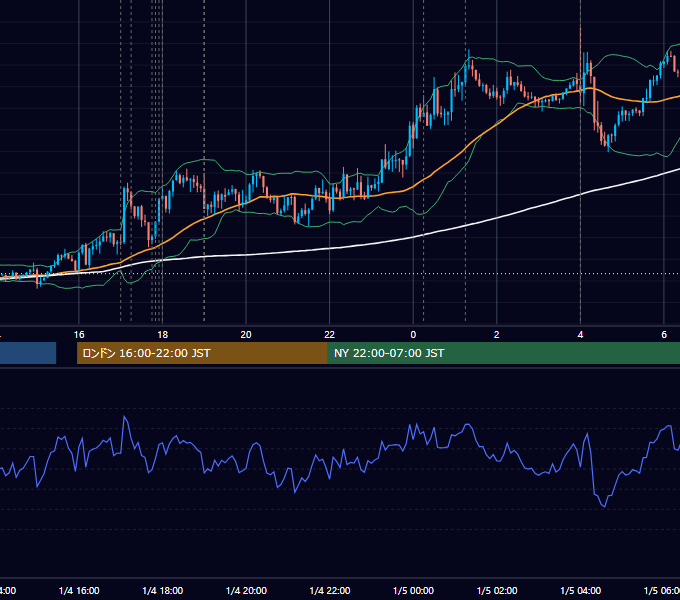680x600 pixels.
Task: Click the 0 hour label under price chart
Action: tap(413, 335)
